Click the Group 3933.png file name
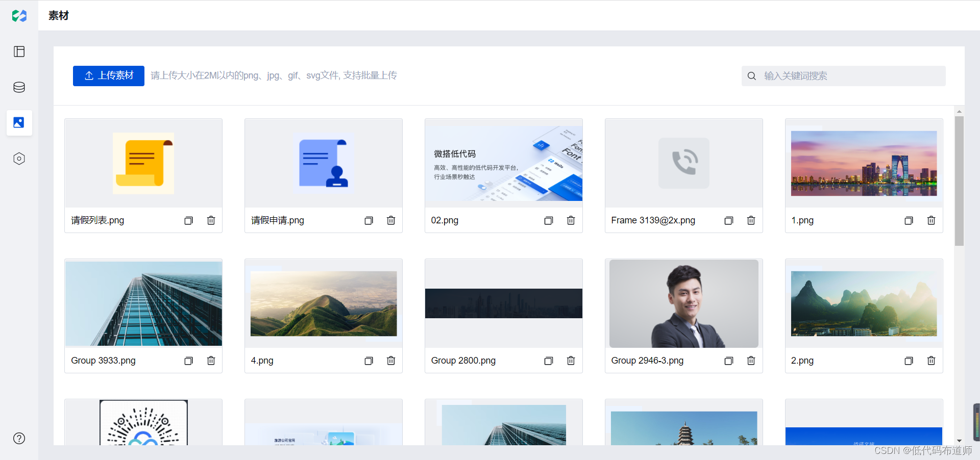980x460 pixels. (103, 361)
